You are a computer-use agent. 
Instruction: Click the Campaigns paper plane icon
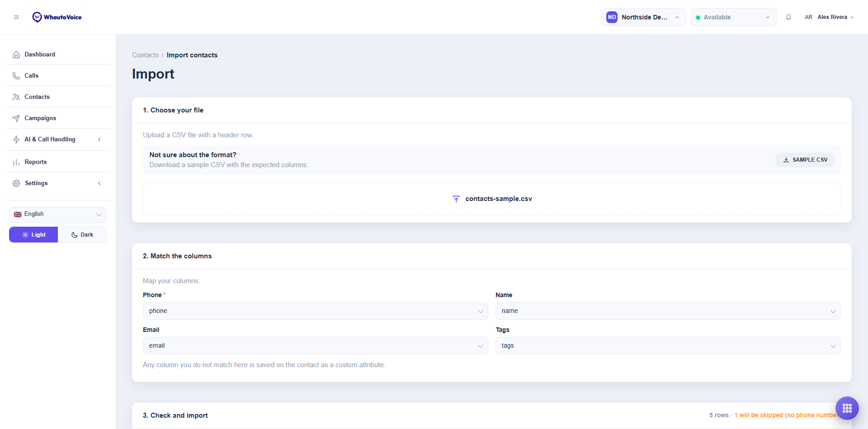16,118
